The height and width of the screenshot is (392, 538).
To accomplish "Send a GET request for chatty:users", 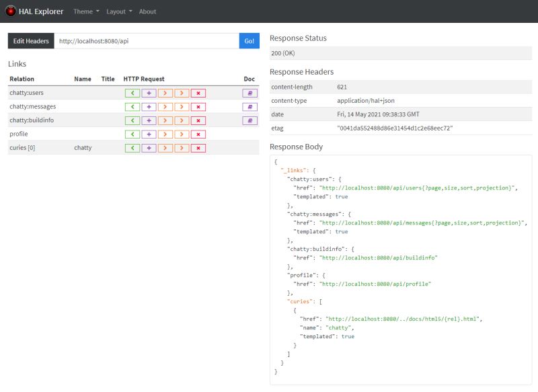I will pos(132,93).
